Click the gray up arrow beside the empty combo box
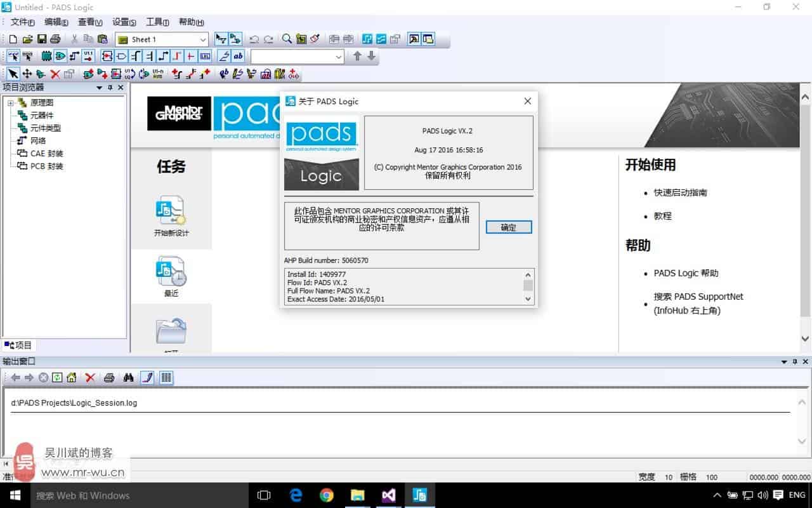Image resolution: width=812 pixels, height=508 pixels. 357,56
